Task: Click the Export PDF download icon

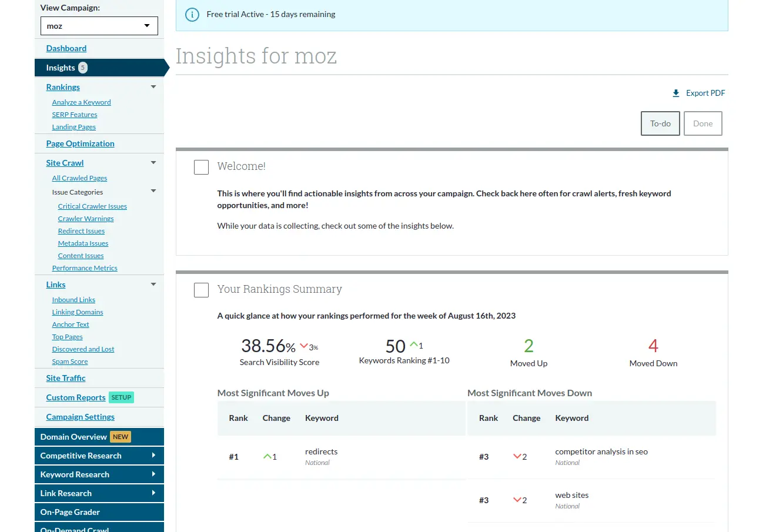Action: pos(676,93)
